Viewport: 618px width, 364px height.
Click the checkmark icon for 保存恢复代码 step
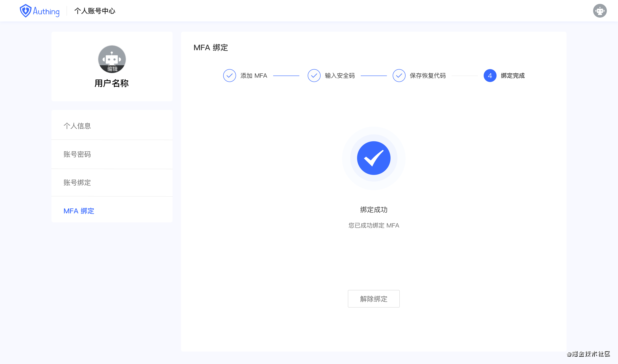coord(399,76)
